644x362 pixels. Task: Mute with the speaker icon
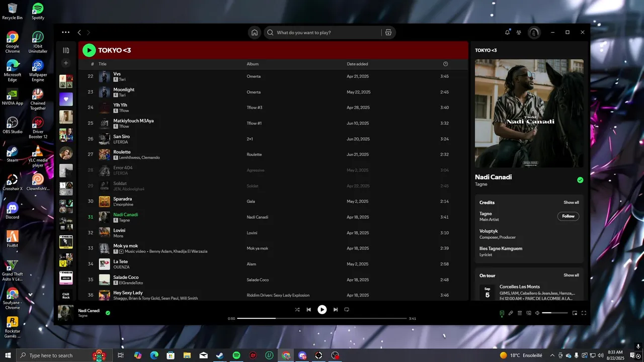coord(537,313)
